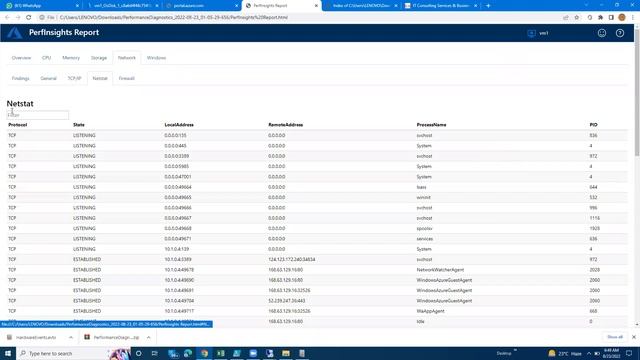Image resolution: width=640 pixels, height=360 pixels.
Task: Switch to the Memory tab
Action: 71,58
